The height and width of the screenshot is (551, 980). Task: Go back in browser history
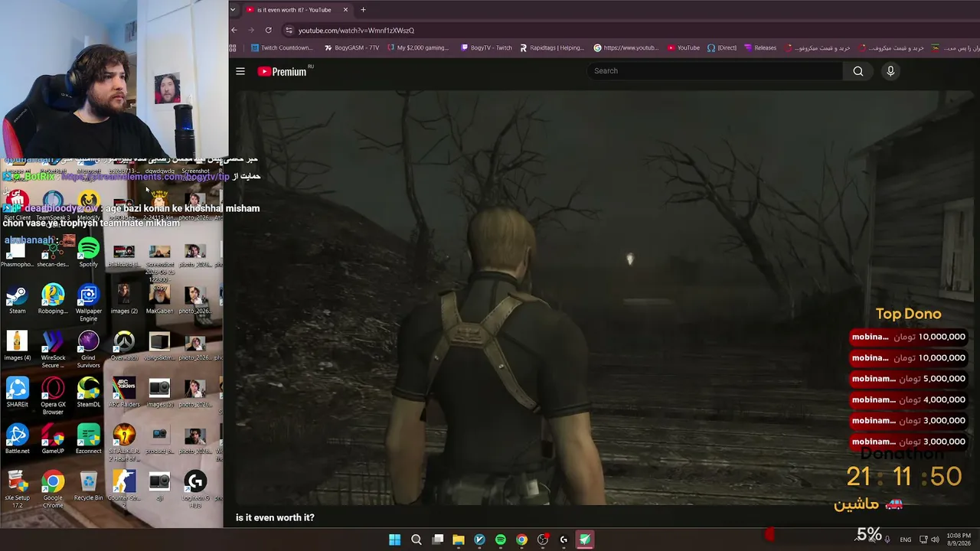click(234, 30)
